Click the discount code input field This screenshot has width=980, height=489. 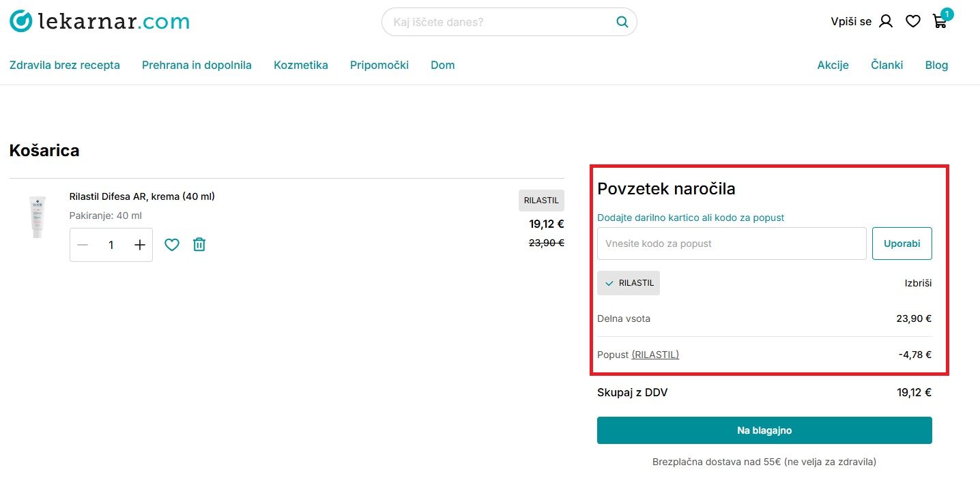pyautogui.click(x=731, y=243)
